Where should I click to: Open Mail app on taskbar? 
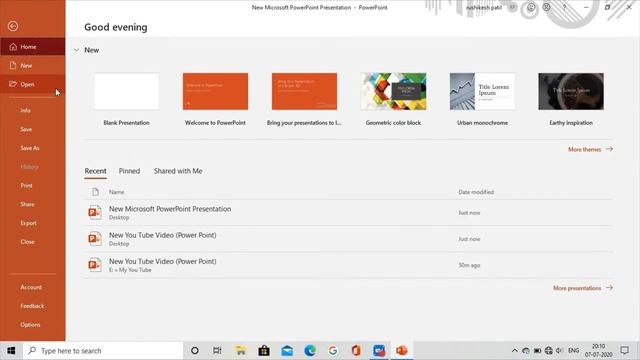click(x=287, y=351)
